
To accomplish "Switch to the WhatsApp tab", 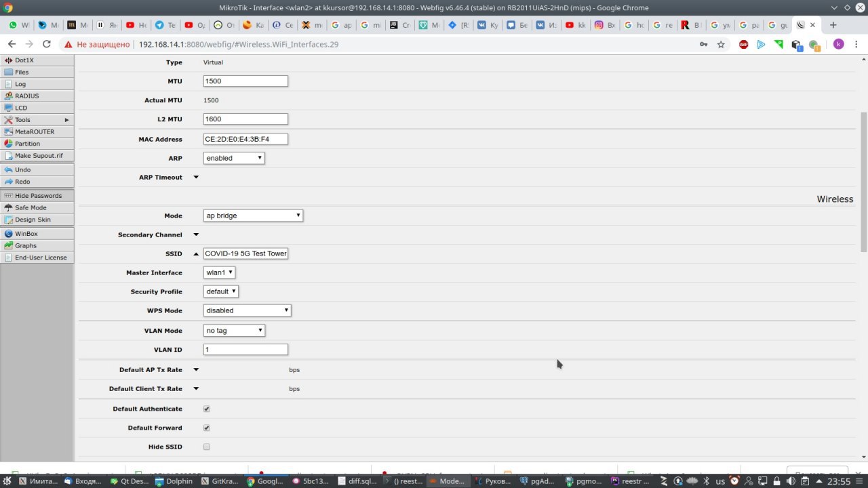I will (x=20, y=25).
